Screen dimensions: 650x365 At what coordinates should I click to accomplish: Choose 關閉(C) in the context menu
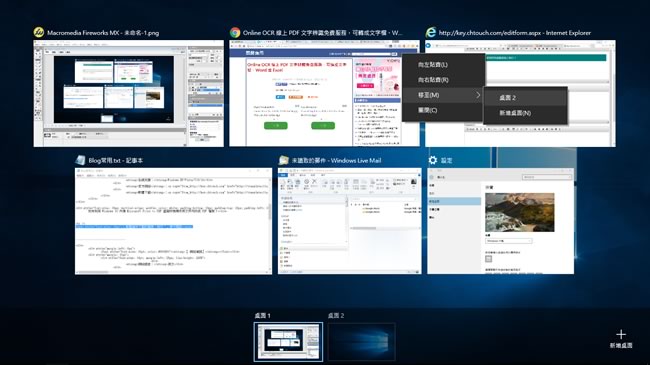tap(443, 110)
